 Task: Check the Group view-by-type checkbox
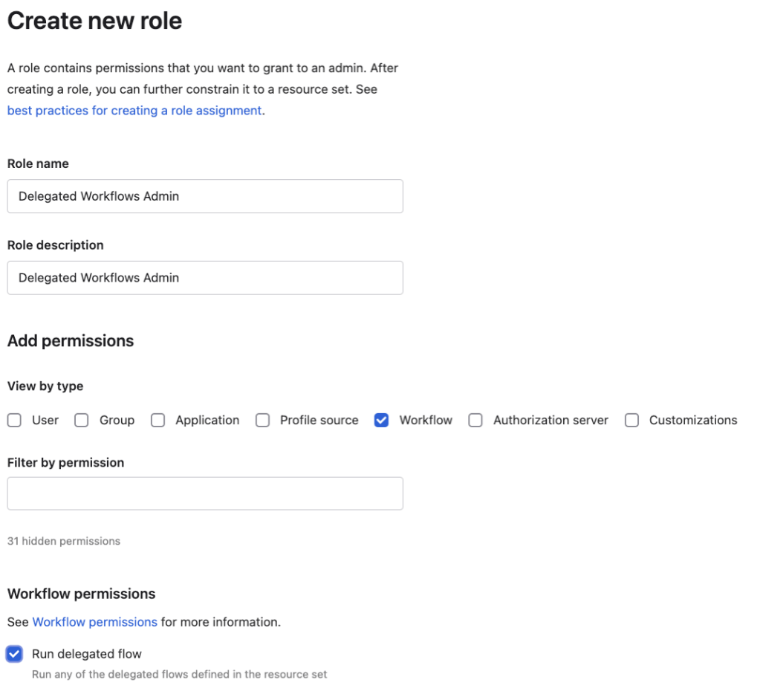tap(81, 420)
